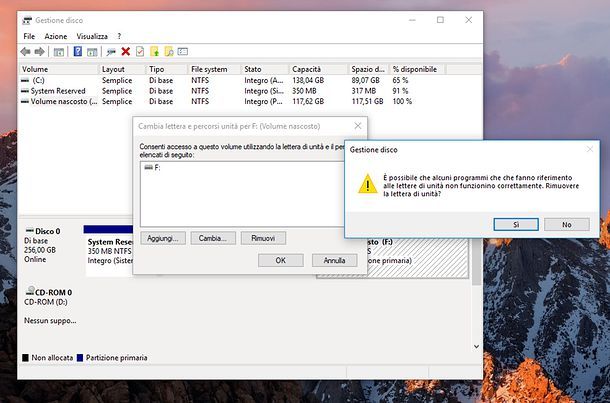Select the (C:) volume row
Screen dimensions: 610x403
tap(233, 81)
